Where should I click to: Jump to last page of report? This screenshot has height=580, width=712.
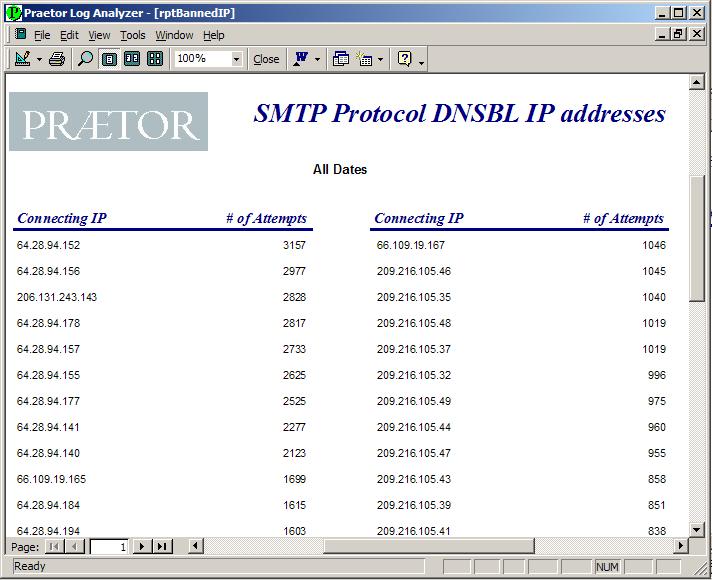[x=162, y=546]
